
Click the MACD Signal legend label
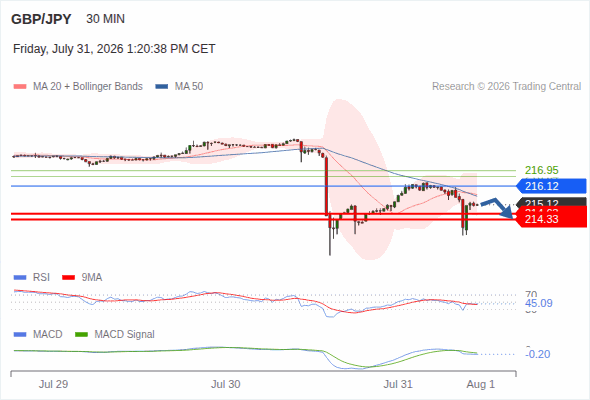coord(125,334)
